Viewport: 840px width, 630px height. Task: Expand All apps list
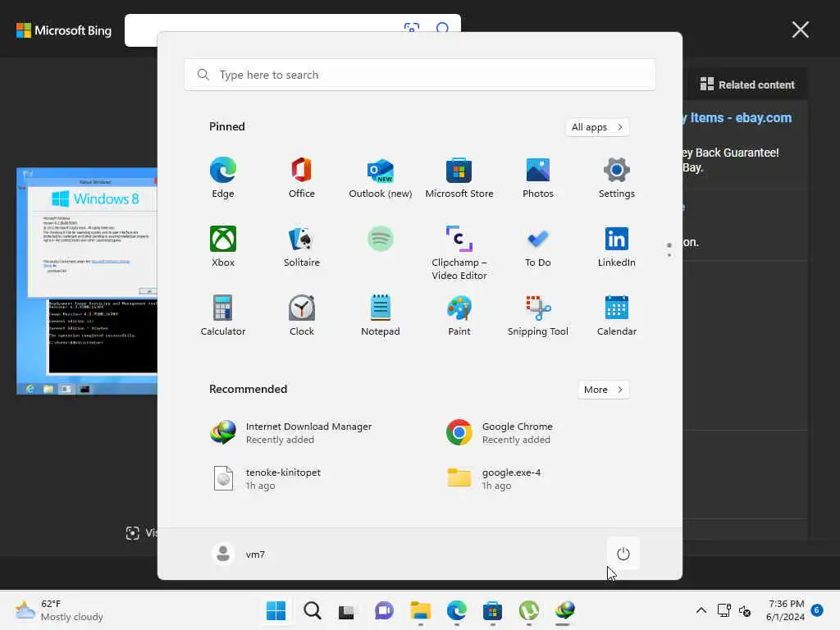[x=597, y=127]
